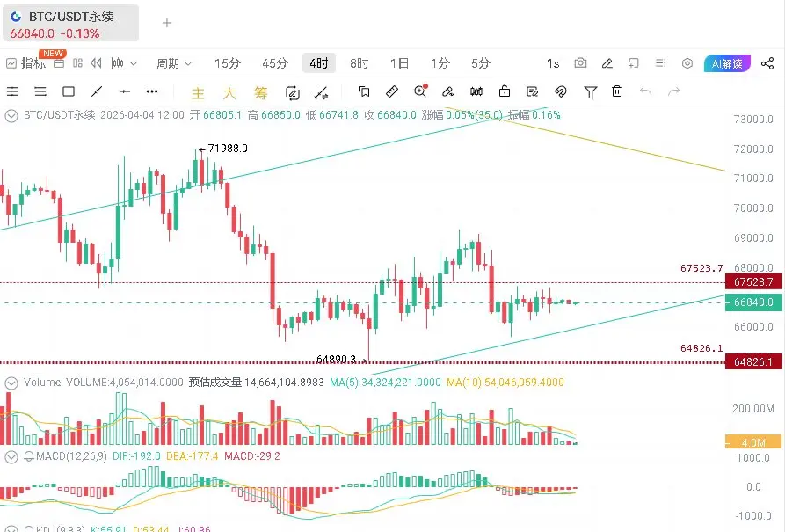
Task: Select the ruler measurement tool
Action: [x=392, y=91]
